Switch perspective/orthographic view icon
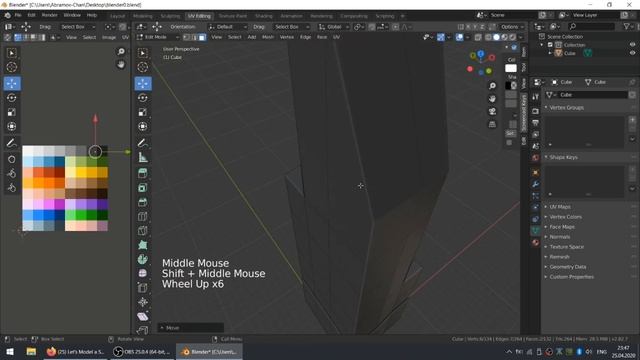Image resolution: width=640 pixels, height=360 pixels. (493, 124)
